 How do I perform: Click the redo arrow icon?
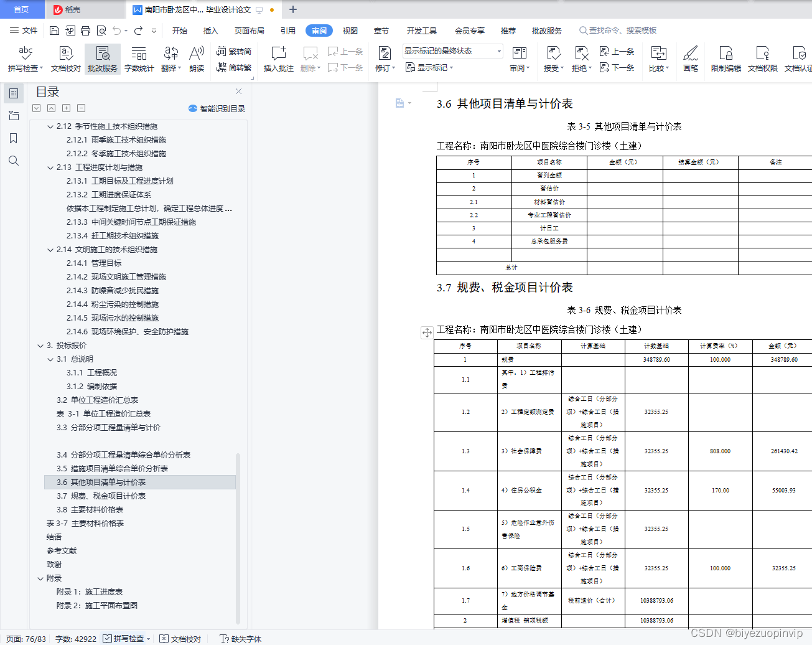tap(138, 31)
